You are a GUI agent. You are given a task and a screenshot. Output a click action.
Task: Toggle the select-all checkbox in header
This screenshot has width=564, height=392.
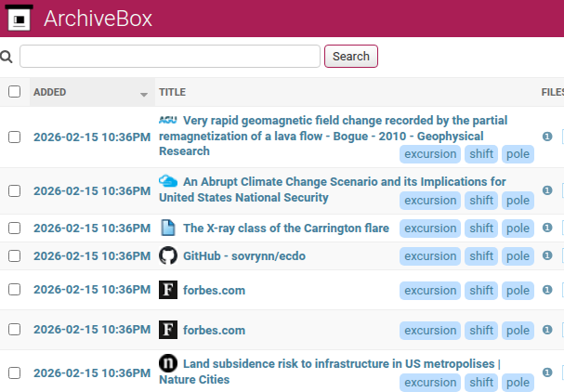click(14, 92)
